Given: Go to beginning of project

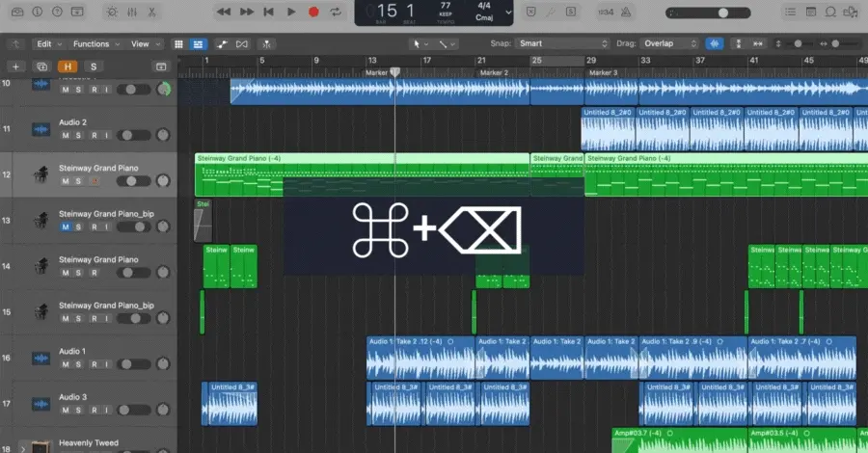Looking at the screenshot, I should [268, 12].
